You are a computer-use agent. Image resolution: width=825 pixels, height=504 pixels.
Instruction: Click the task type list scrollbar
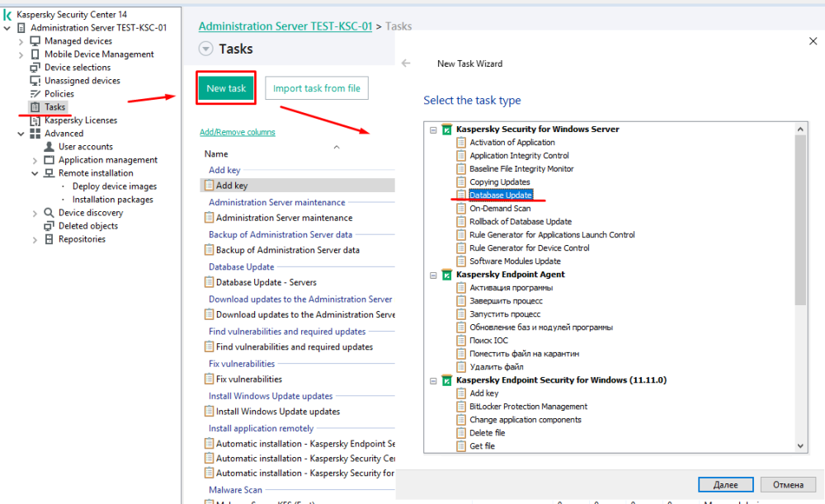[x=800, y=219]
